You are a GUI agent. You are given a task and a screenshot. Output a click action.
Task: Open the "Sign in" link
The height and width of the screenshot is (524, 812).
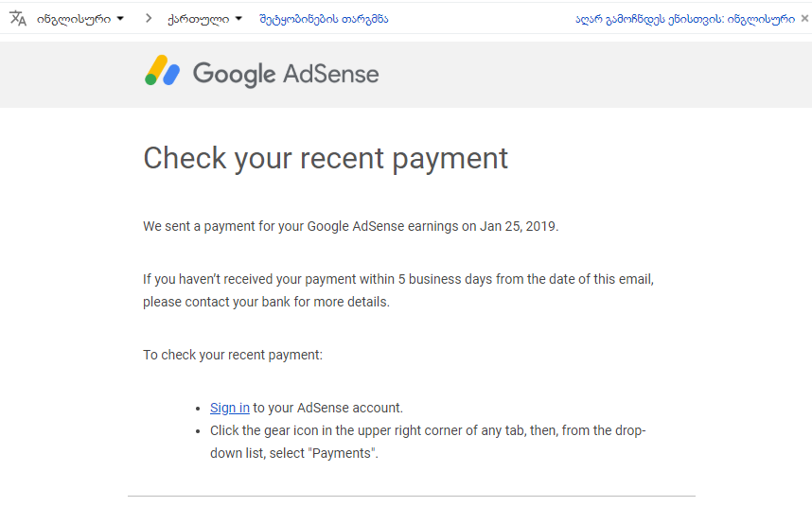tap(230, 408)
